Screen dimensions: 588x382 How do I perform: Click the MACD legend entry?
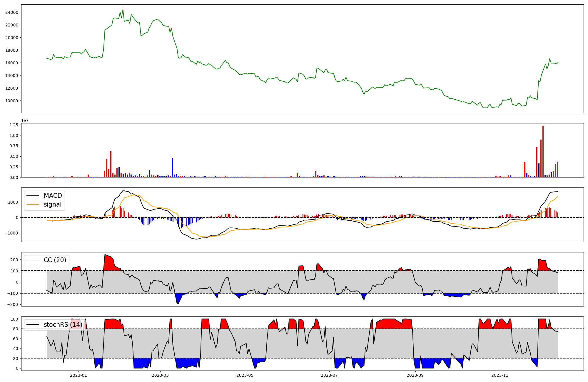53,196
